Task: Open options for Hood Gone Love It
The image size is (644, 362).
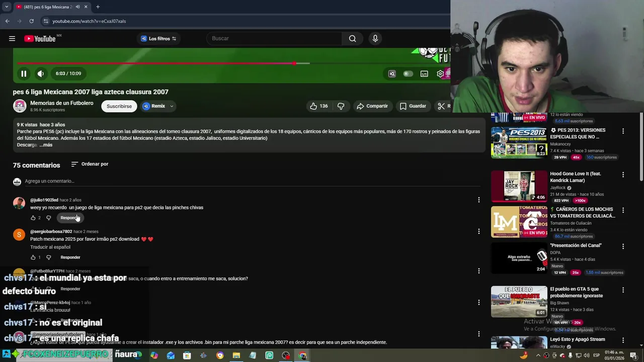Action: pos(623,175)
